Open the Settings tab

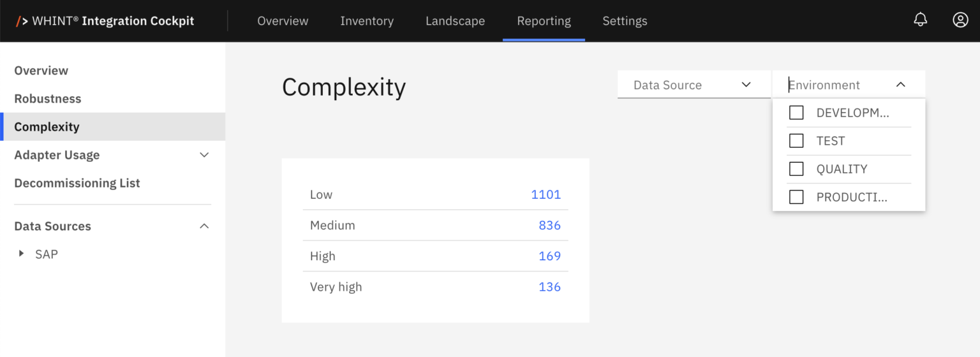pos(625,21)
